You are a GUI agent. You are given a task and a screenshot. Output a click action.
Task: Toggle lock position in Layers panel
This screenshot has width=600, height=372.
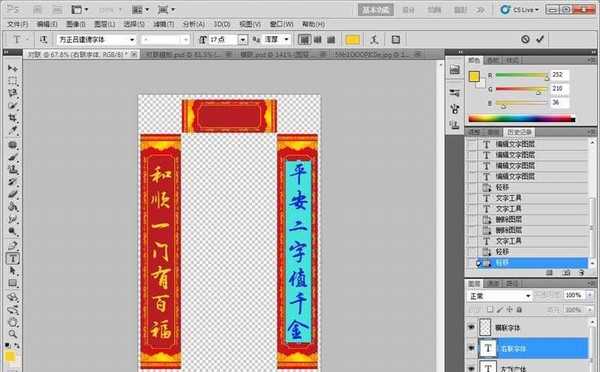509,309
